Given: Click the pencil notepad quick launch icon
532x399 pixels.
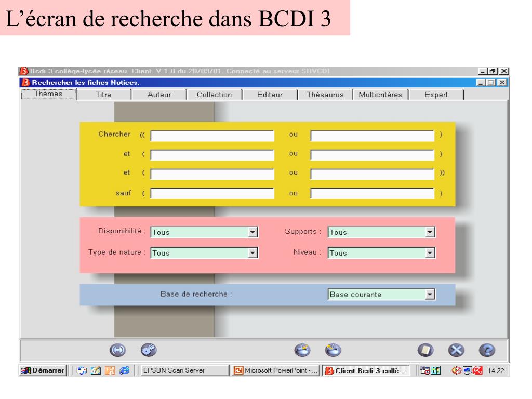Looking at the screenshot, I should pyautogui.click(x=96, y=370).
